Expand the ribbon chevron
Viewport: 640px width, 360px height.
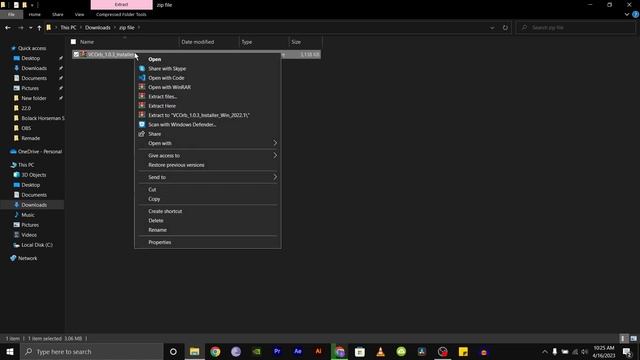(x=627, y=14)
